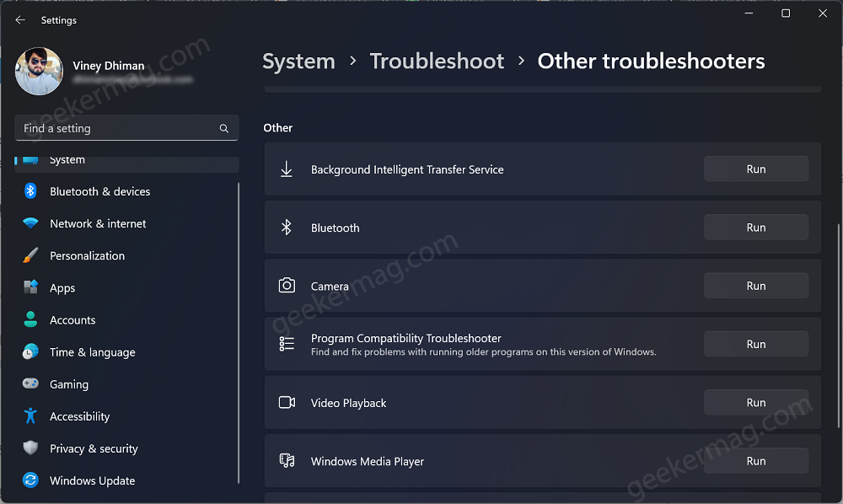Click the Bluetooth & devices sidebar icon
The image size is (843, 504).
pos(30,190)
